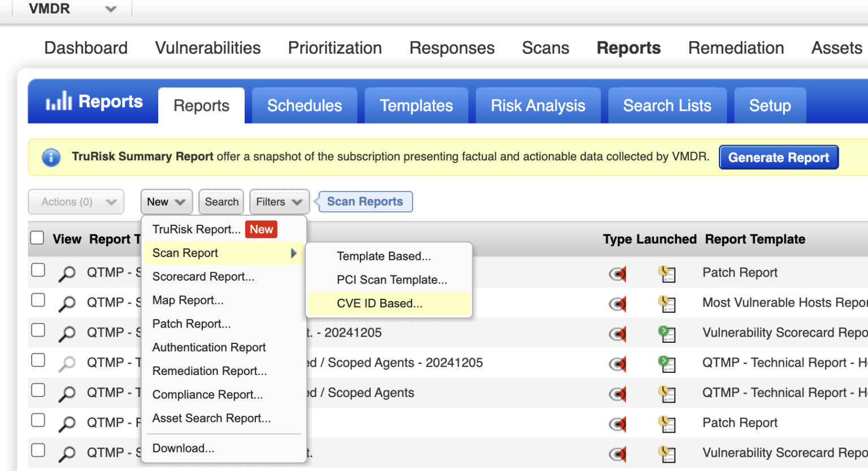Click launched icon in bottom Patch Report row
This screenshot has height=471, width=868.
tap(667, 424)
